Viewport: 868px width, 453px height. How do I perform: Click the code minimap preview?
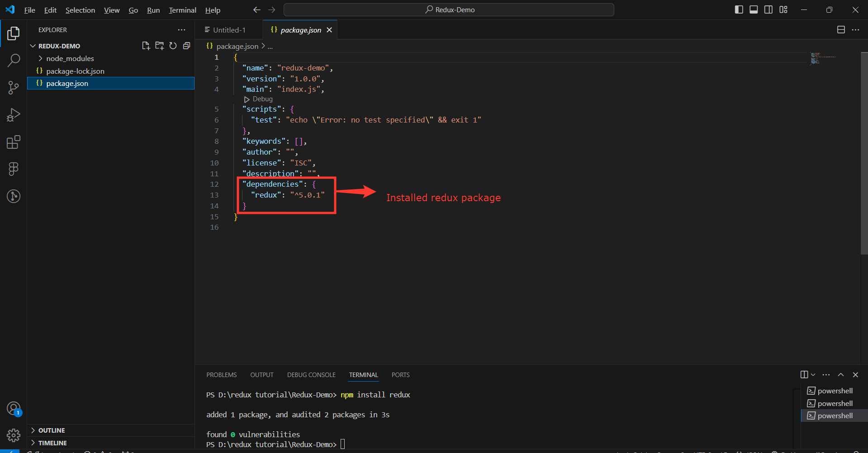pos(822,58)
